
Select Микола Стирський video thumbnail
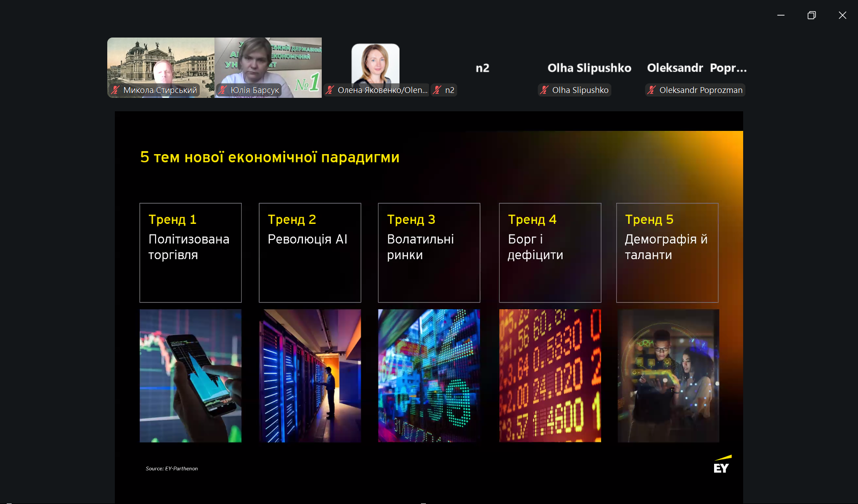click(161, 63)
